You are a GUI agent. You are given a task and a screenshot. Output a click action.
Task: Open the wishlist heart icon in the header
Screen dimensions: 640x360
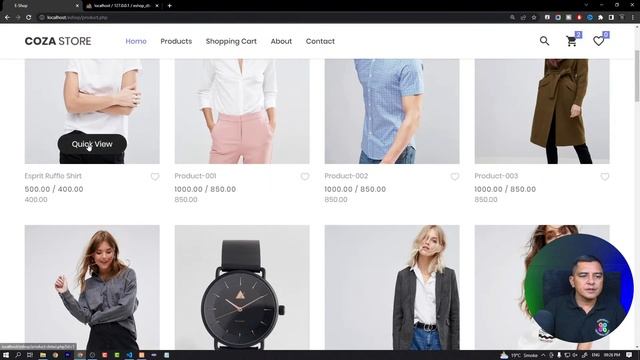598,41
